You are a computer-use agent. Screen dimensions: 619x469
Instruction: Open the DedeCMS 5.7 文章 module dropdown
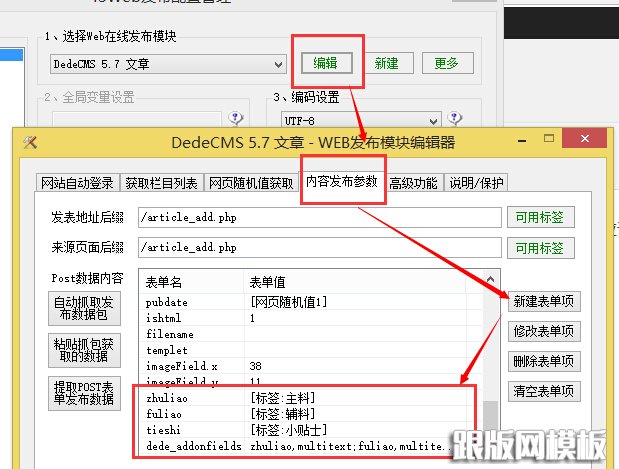point(278,64)
